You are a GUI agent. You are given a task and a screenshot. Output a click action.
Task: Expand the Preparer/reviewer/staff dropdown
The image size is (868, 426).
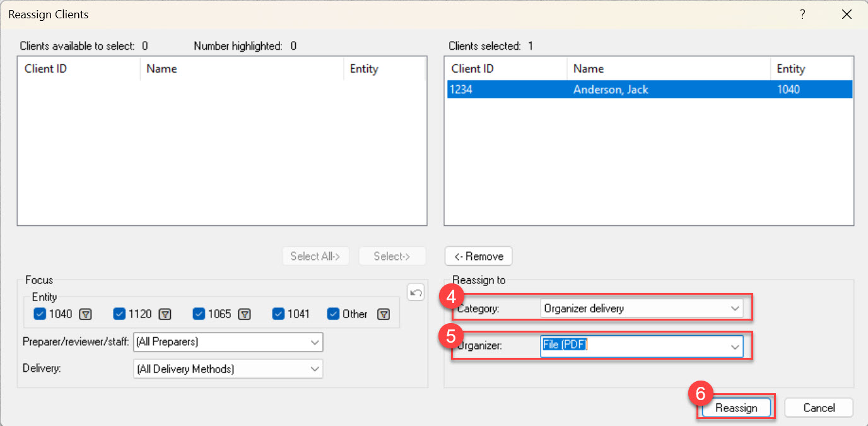[x=228, y=342]
